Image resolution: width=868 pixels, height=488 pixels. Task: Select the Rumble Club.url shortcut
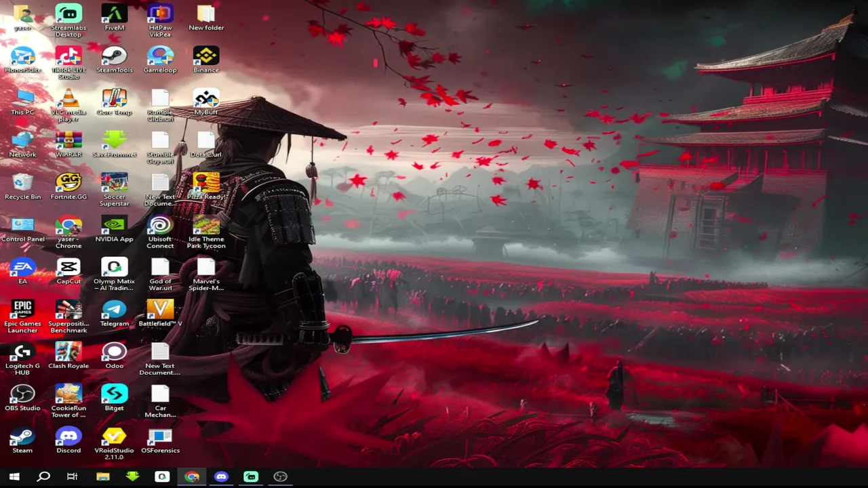pos(160,105)
